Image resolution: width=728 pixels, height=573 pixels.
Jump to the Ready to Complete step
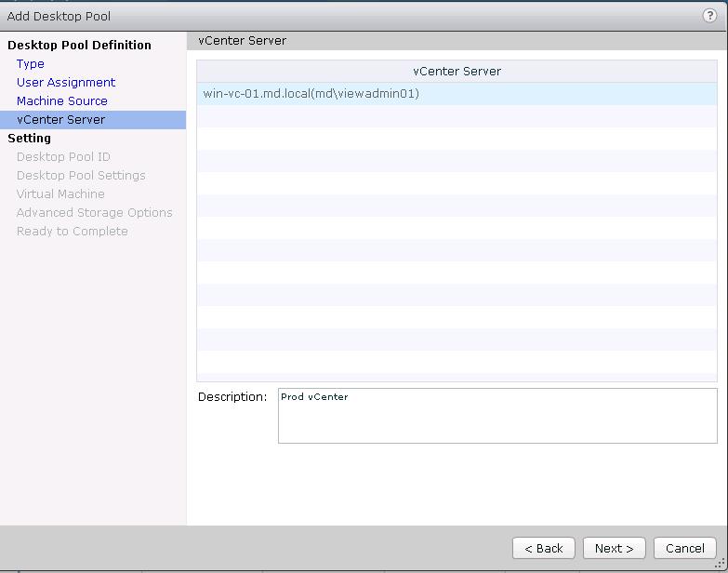[x=73, y=232]
